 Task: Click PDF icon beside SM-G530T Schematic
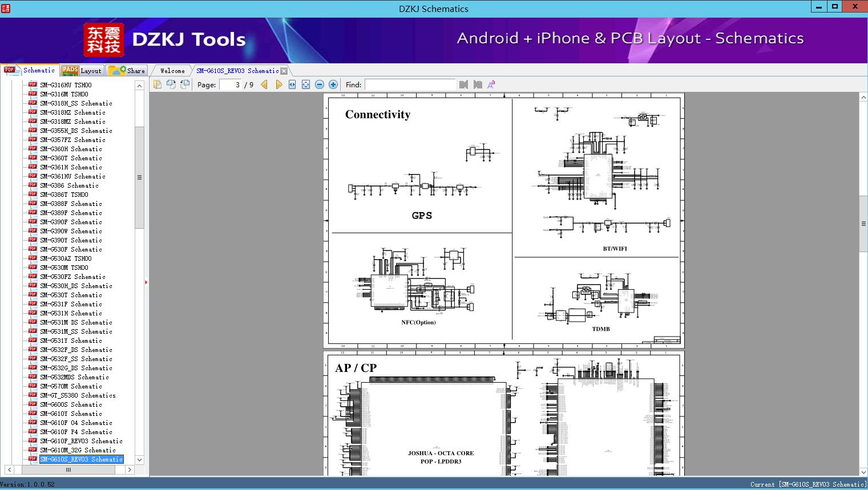[33, 295]
